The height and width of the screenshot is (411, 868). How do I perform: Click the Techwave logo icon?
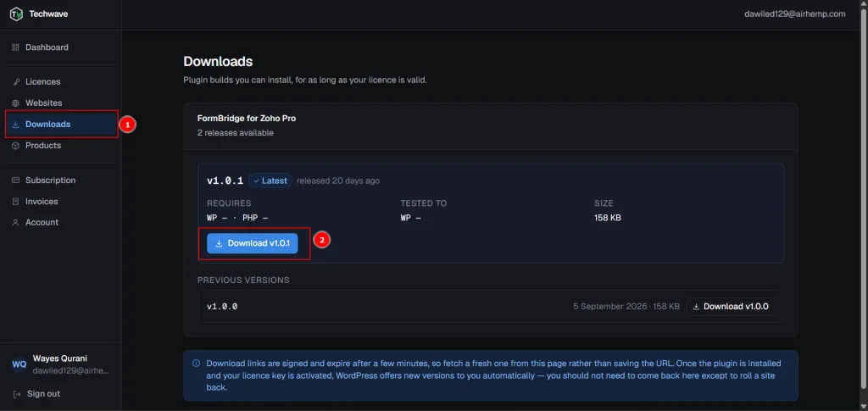pos(17,14)
